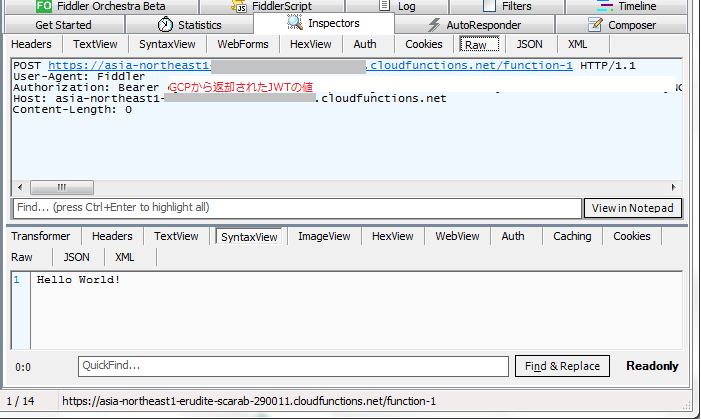Click the User-Agent: Fiddler header line
Screen dimensions: 701x420
[79, 76]
